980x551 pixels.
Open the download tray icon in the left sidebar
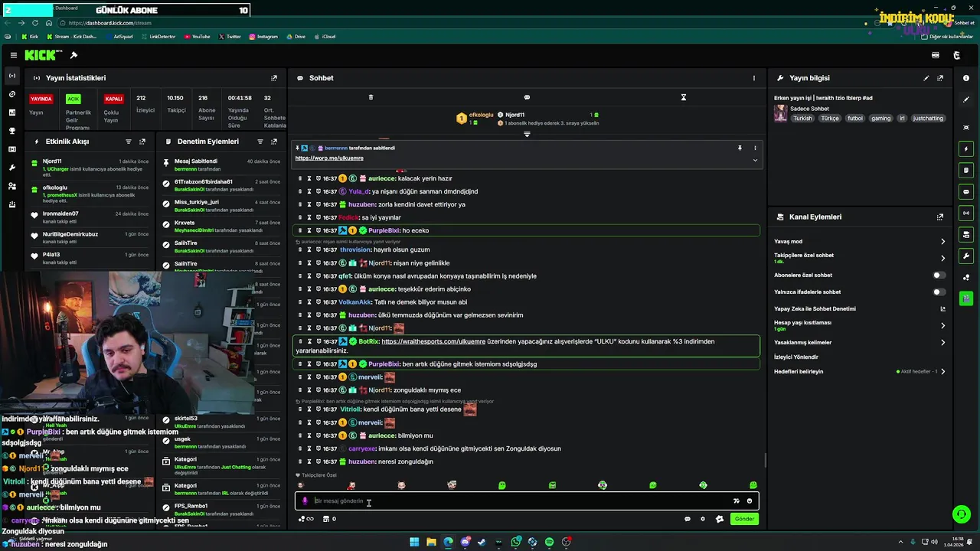(x=11, y=204)
